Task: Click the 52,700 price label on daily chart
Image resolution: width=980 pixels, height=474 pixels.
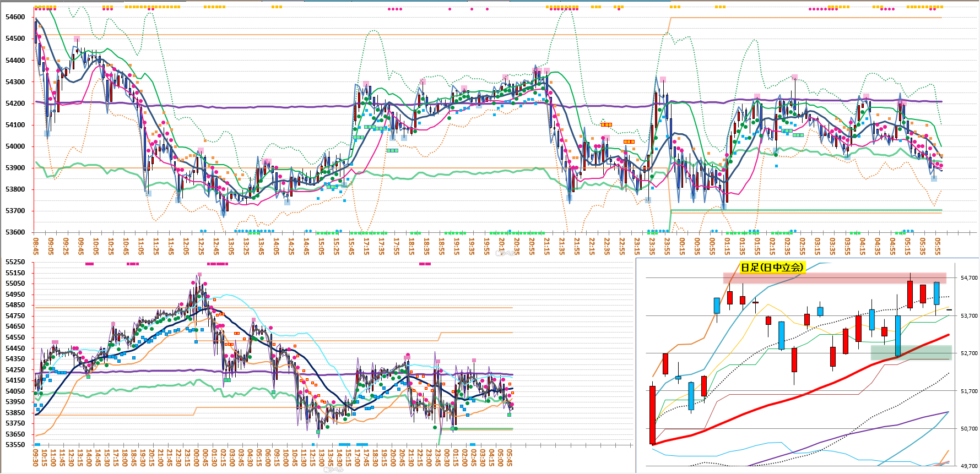Action: tap(969, 353)
